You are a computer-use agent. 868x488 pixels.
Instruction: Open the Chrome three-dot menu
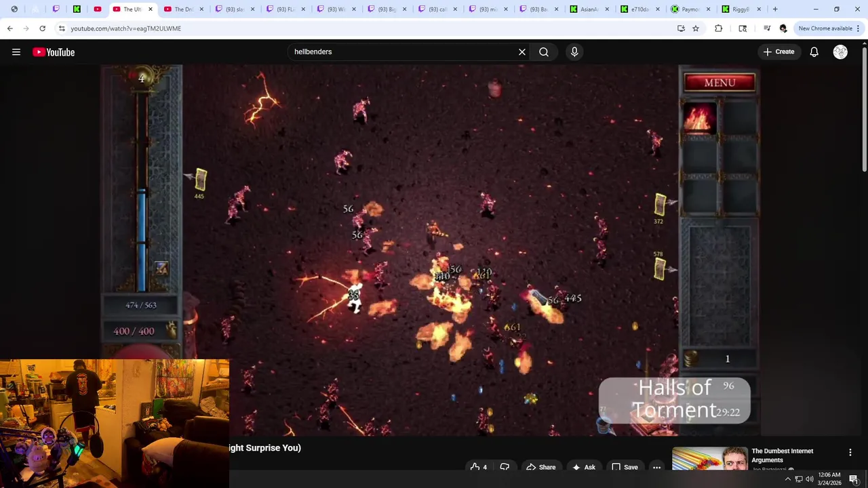[x=858, y=28]
